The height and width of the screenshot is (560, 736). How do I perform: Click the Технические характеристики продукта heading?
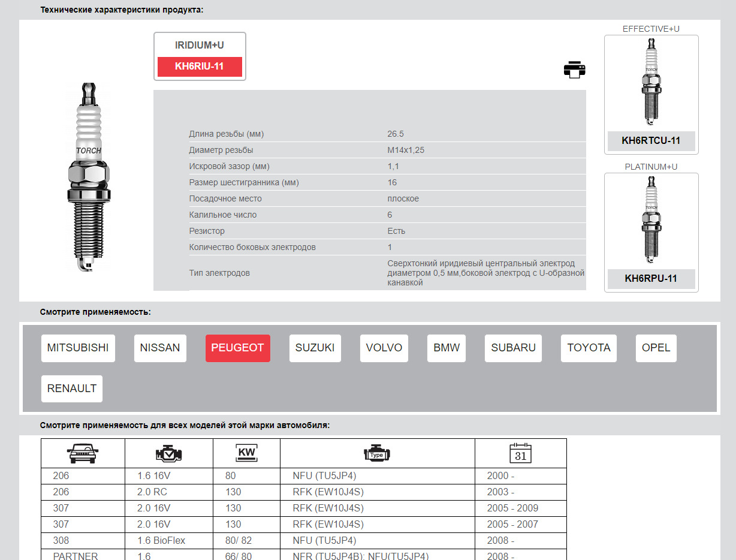point(122,10)
